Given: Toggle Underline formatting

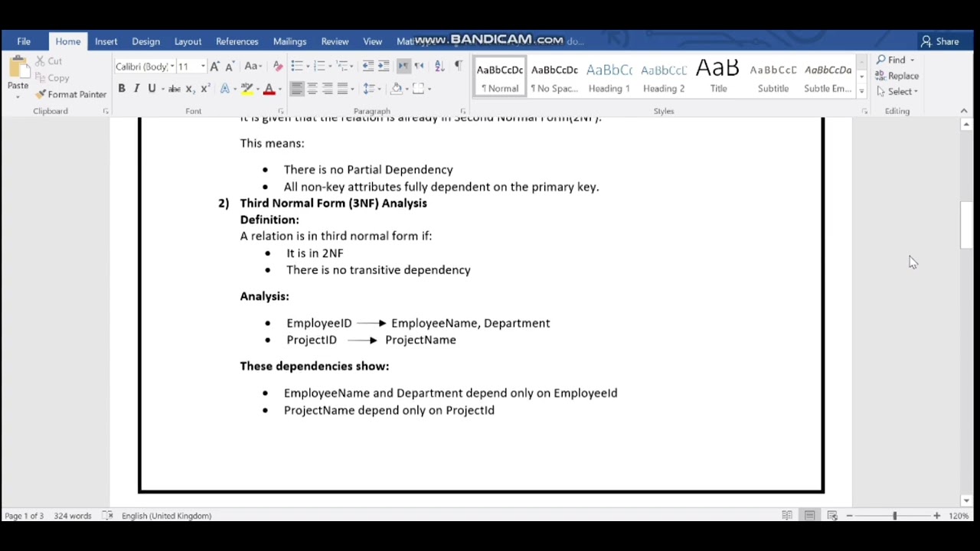Looking at the screenshot, I should (x=152, y=89).
